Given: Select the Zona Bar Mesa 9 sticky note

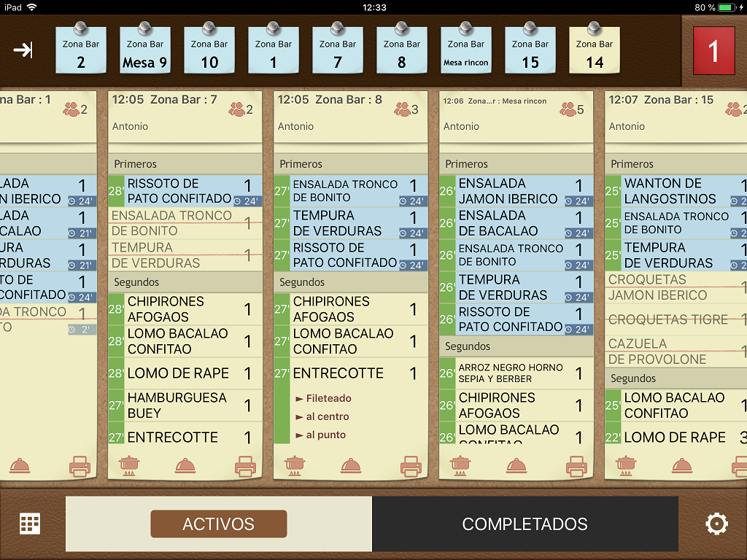Looking at the screenshot, I should point(145,52).
